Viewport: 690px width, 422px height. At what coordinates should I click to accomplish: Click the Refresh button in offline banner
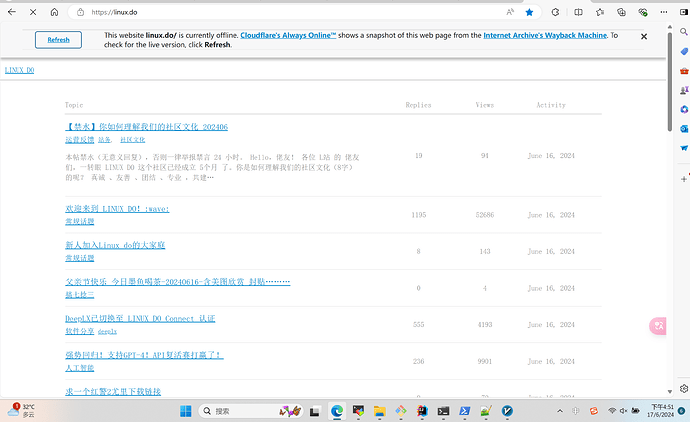[x=58, y=40]
